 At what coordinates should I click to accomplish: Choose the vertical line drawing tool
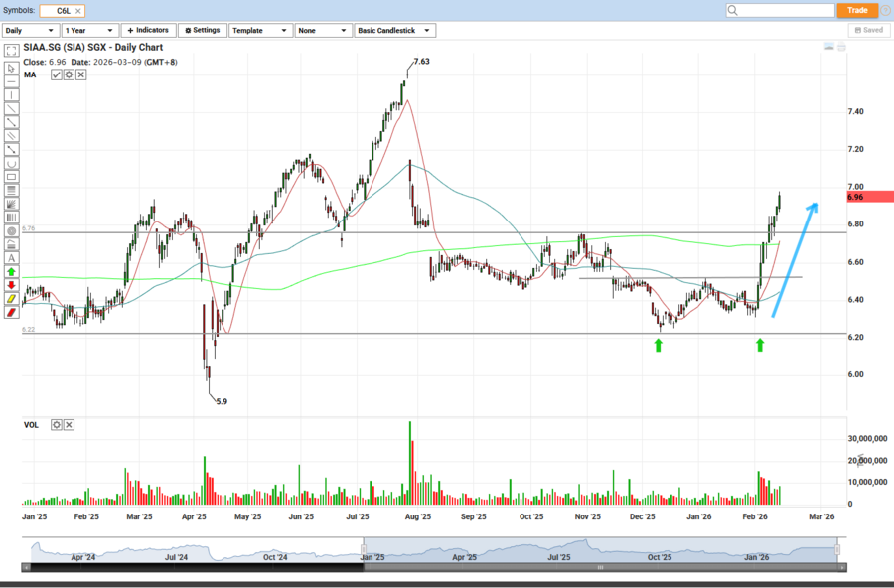pos(11,95)
